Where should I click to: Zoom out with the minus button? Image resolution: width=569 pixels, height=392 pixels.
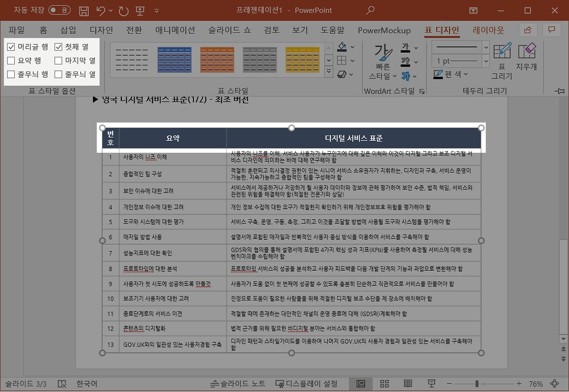click(449, 384)
